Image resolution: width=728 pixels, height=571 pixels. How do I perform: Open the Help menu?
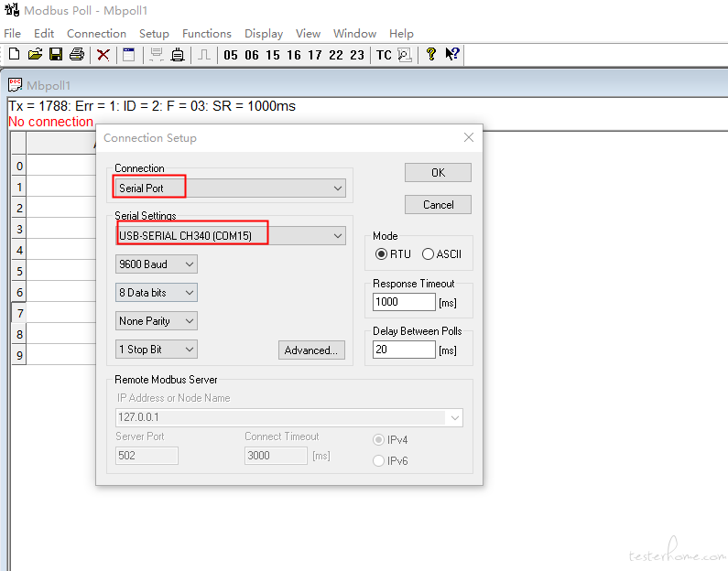coord(402,33)
